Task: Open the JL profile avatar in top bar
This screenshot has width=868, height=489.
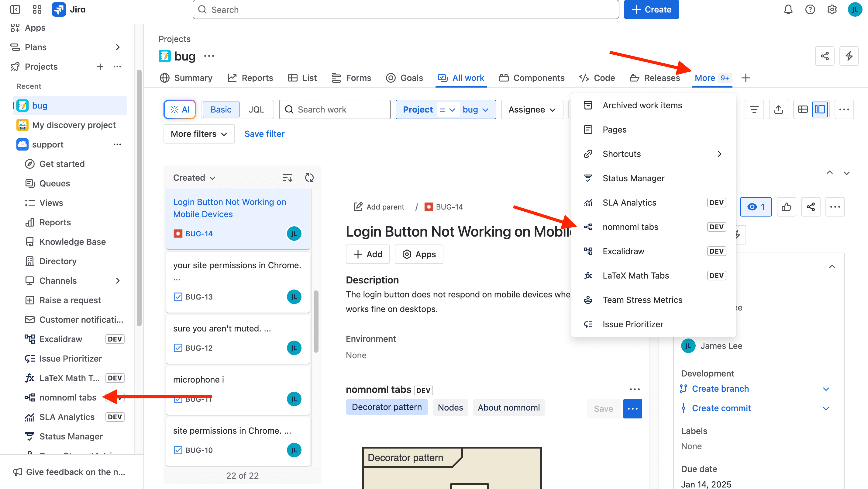Action: point(855,9)
